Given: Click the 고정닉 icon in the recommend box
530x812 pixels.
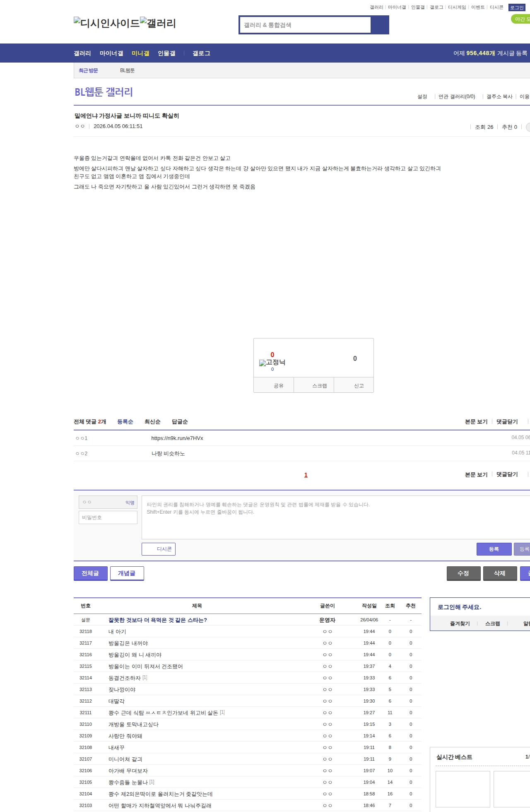Looking at the screenshot, I should (x=272, y=362).
